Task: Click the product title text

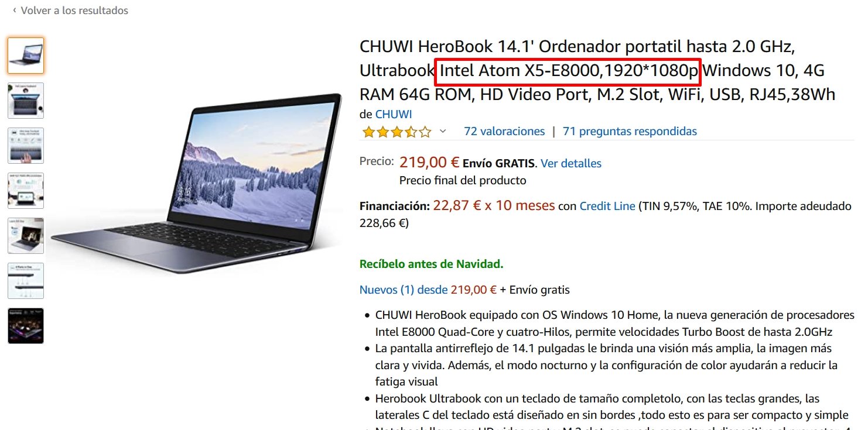Action: coord(597,70)
